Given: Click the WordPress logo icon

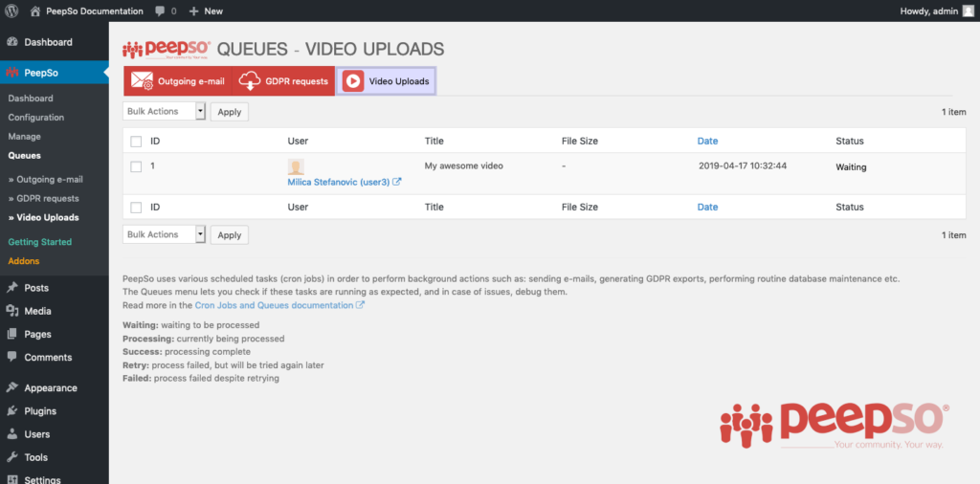Looking at the screenshot, I should 11,11.
